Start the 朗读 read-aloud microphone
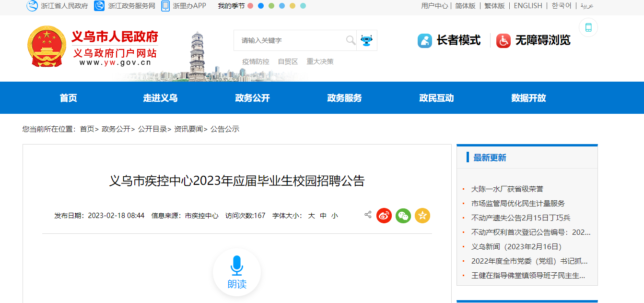This screenshot has height=303, width=644. click(237, 272)
